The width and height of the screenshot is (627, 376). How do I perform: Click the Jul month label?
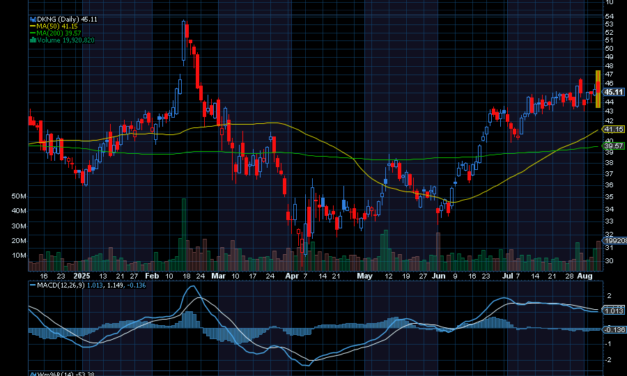[x=507, y=276]
